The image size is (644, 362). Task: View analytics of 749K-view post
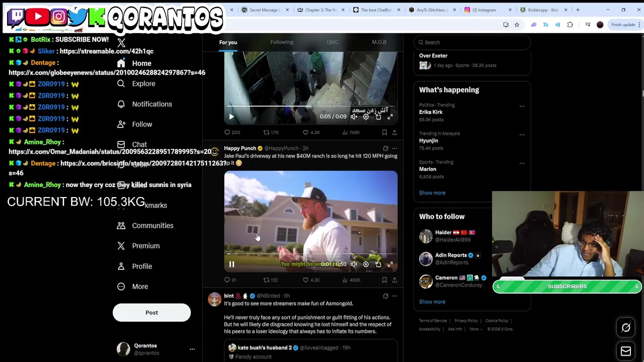coord(351,133)
